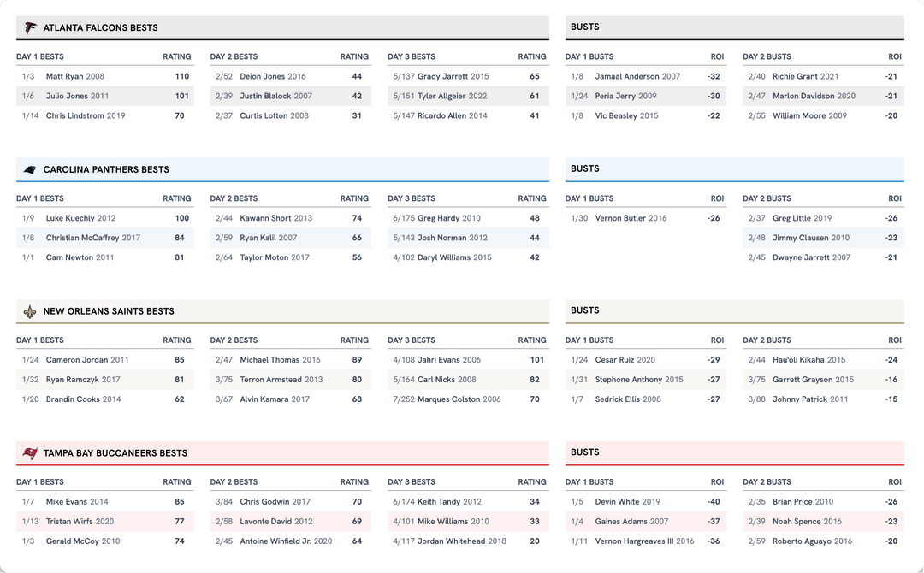Open Jahri Evans 2006 player link
The height and width of the screenshot is (573, 924).
point(449,360)
